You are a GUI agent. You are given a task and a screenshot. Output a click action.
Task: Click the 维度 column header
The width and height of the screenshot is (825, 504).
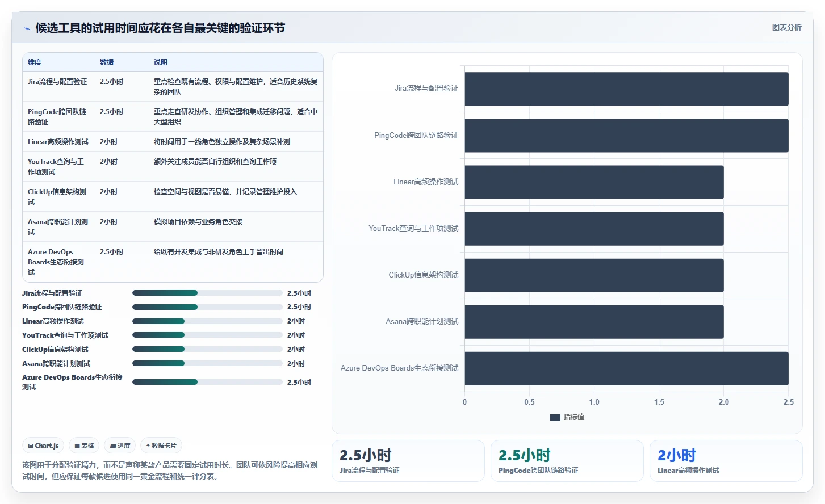tap(35, 62)
